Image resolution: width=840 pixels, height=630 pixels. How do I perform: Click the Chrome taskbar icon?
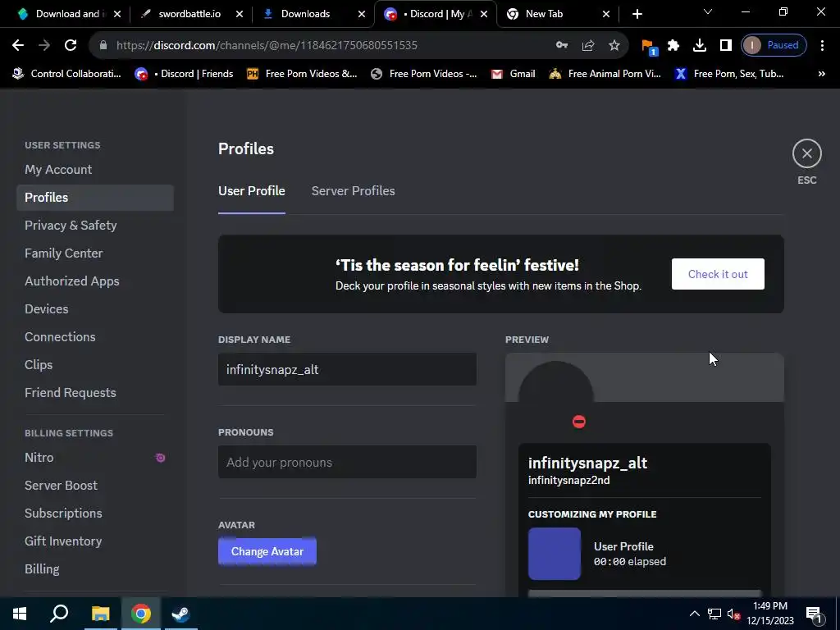point(140,614)
